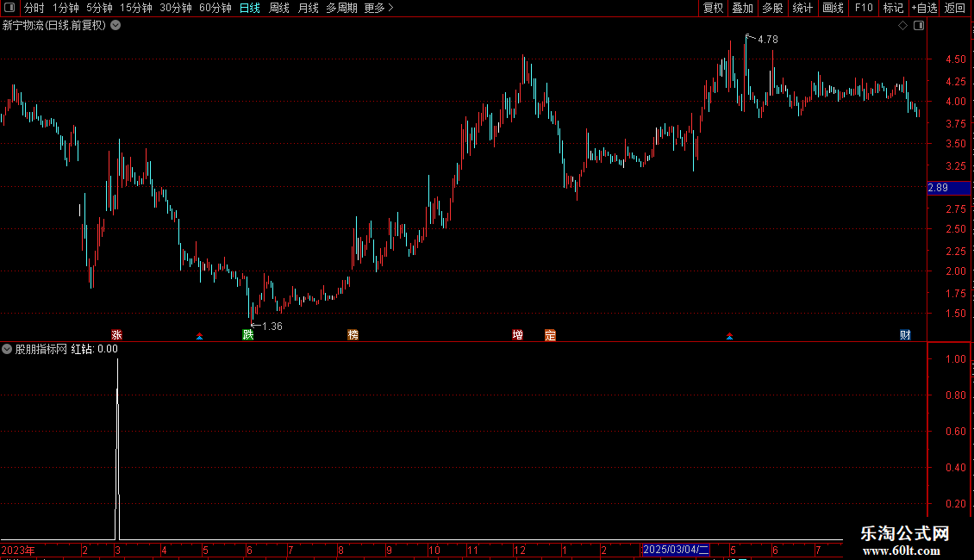The image size is (974, 560).
Task: Toggle the right-side panel icon
Action: click(x=919, y=26)
